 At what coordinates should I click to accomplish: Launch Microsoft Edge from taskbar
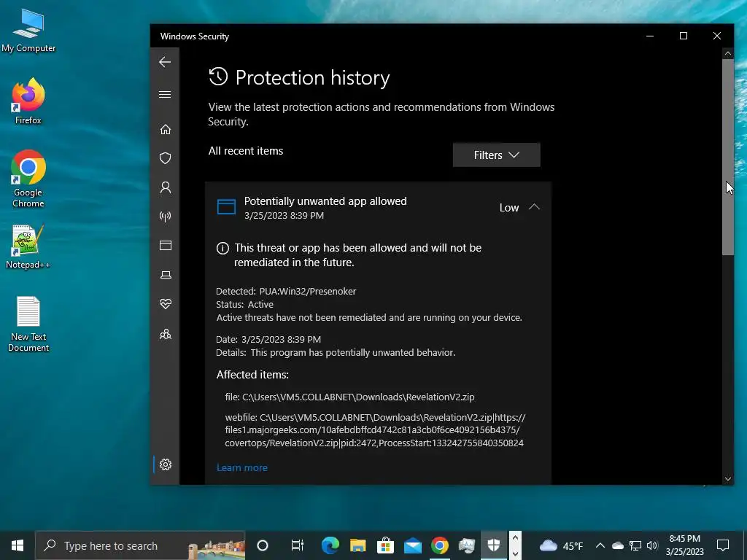click(x=330, y=545)
